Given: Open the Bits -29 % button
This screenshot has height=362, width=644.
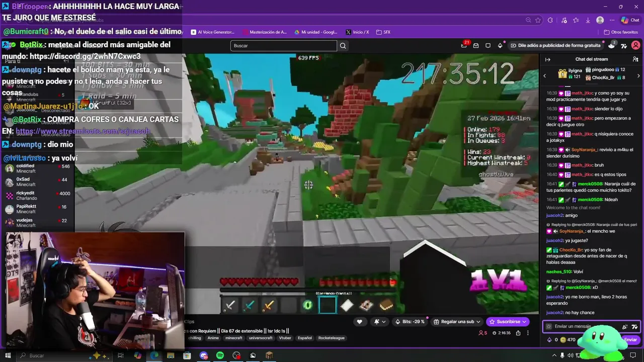Looking at the screenshot, I should [410, 322].
